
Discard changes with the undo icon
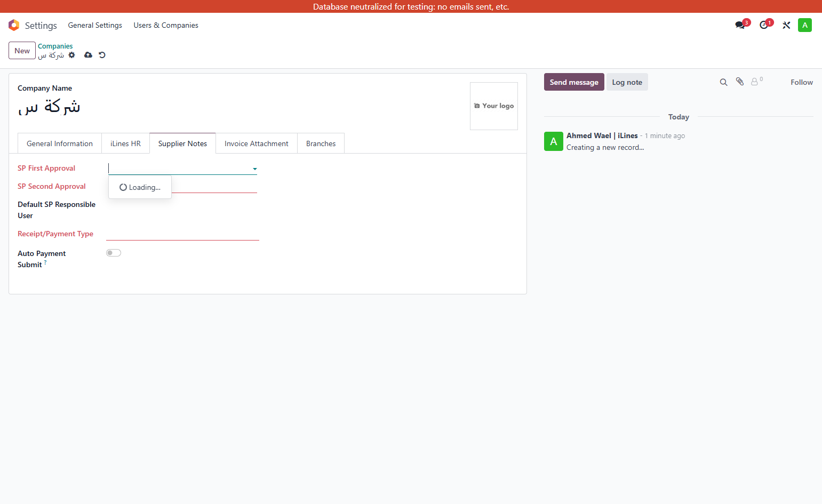[x=102, y=55]
